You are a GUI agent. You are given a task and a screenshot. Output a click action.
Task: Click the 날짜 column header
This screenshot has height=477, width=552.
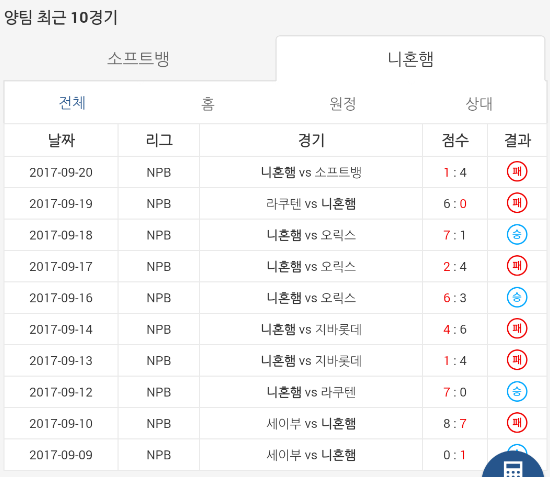click(61, 140)
